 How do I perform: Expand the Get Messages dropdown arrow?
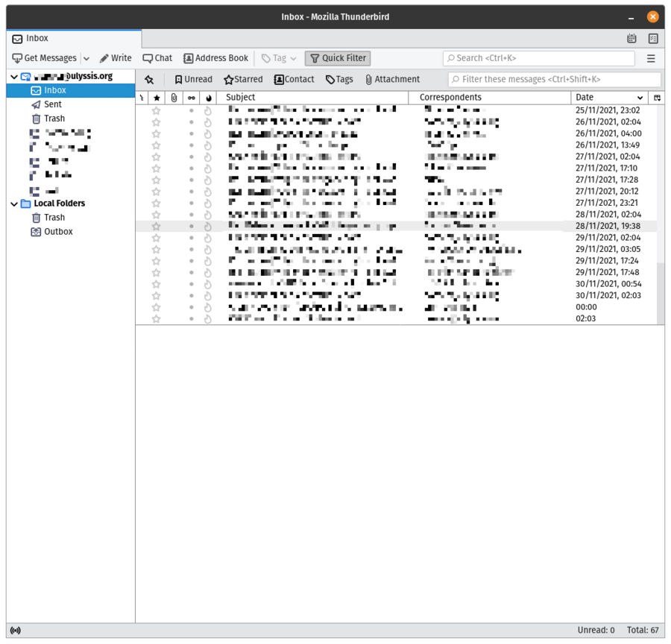click(x=86, y=58)
